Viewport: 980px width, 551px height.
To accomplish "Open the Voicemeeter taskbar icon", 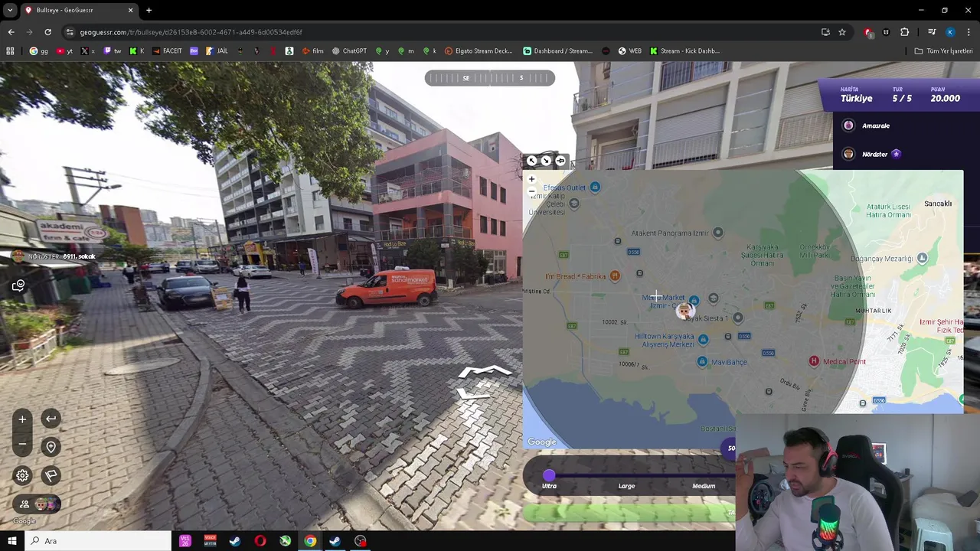I will point(210,541).
